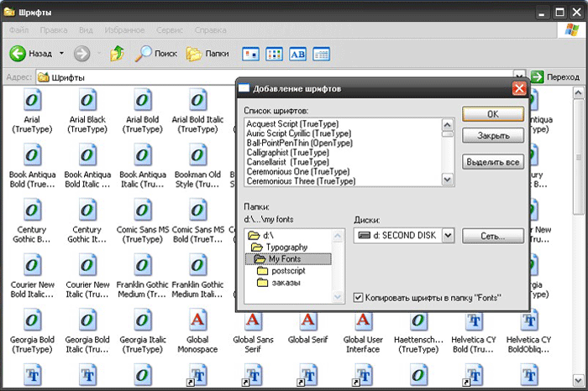
Task: Open the Back button history dropdown arrow
Action: point(61,54)
